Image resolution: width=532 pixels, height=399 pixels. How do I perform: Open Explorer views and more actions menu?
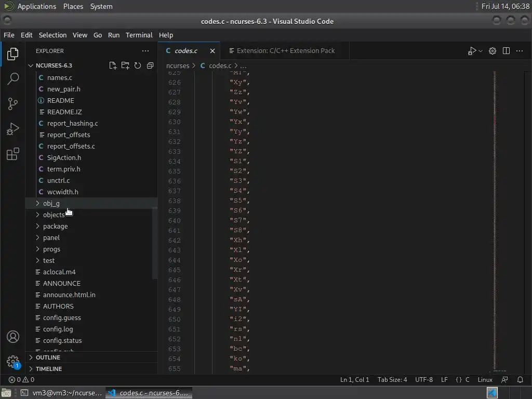coord(145,51)
